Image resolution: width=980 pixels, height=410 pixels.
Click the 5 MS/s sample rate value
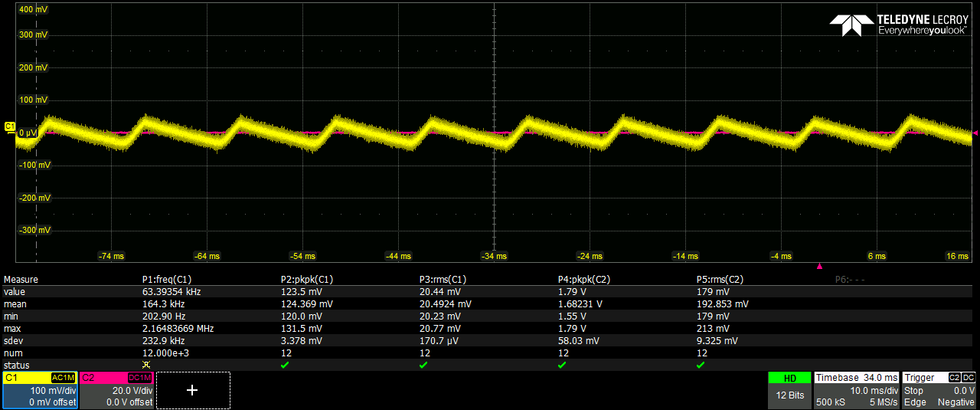click(882, 402)
